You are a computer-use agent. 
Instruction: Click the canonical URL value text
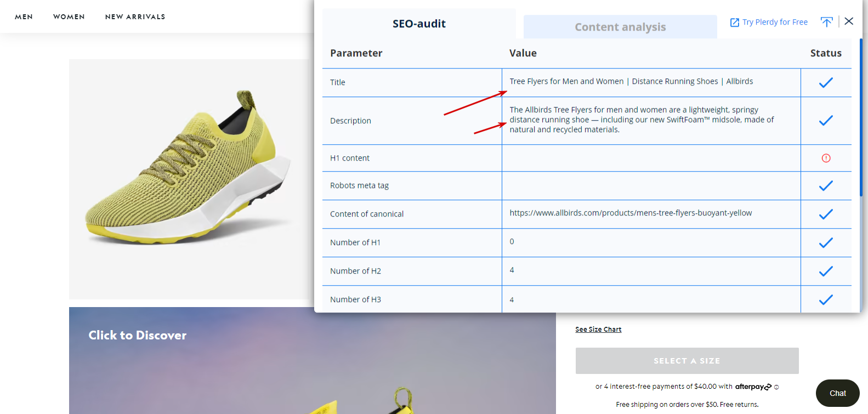631,213
